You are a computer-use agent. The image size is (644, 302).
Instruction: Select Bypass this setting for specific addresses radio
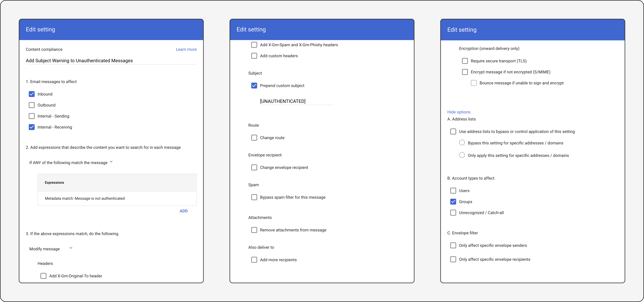coord(462,142)
